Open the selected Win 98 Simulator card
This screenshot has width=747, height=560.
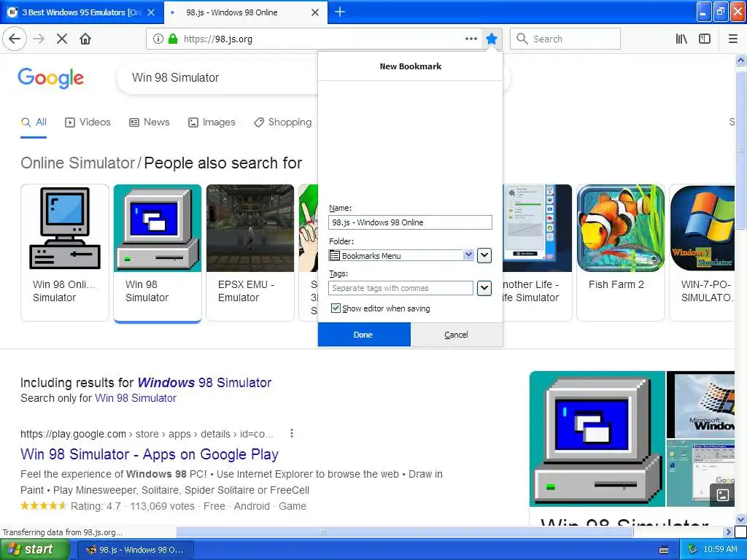(x=158, y=252)
